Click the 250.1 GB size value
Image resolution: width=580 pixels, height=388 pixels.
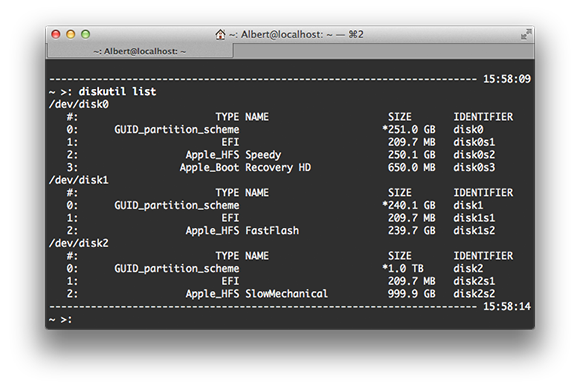pyautogui.click(x=412, y=155)
